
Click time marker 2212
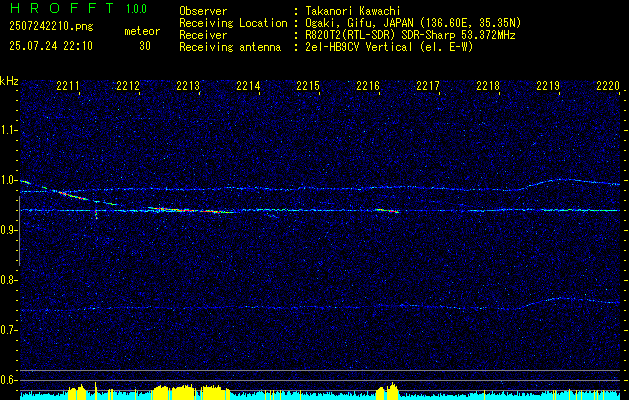click(128, 85)
